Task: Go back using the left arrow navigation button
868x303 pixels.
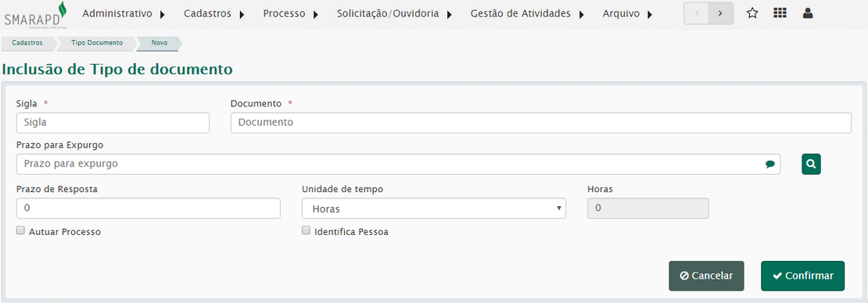Action: point(697,14)
